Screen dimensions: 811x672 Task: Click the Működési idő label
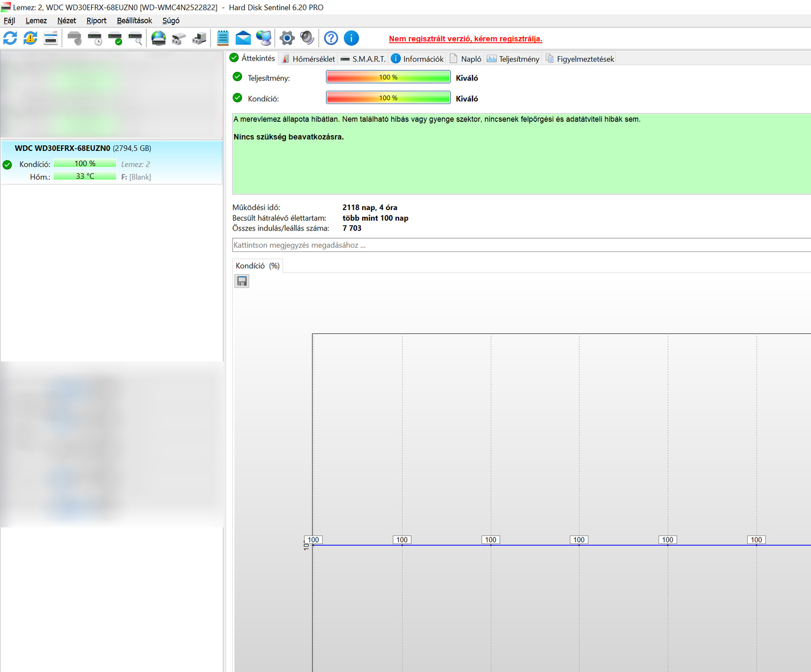click(256, 208)
